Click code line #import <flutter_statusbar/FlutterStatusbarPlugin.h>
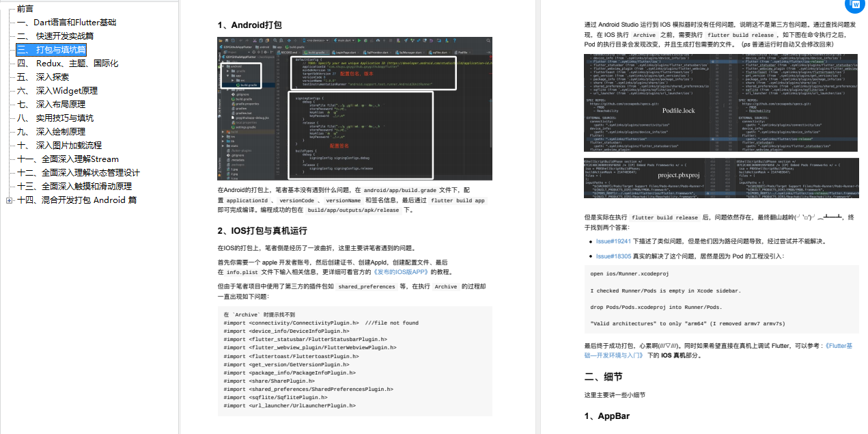This screenshot has height=434, width=868. 305,339
